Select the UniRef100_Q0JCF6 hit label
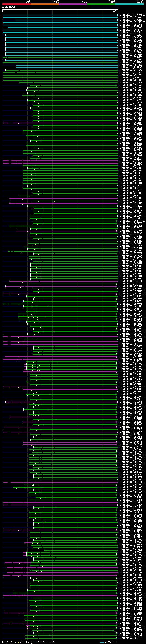 [131, 113]
